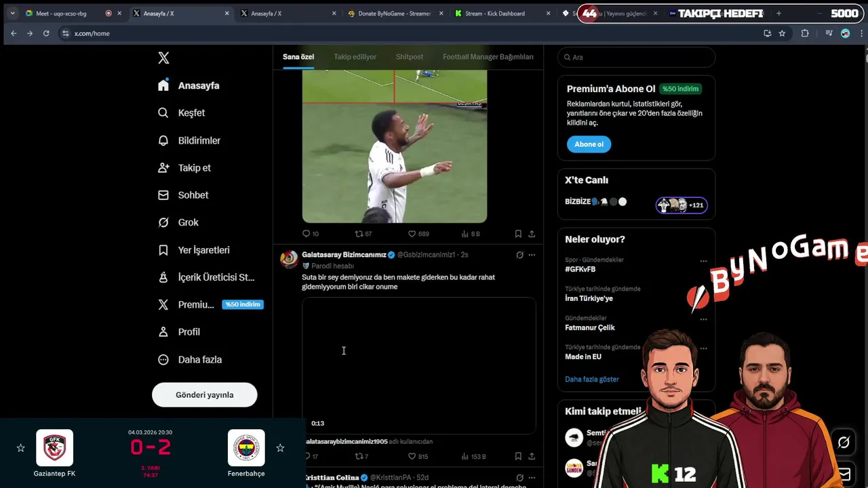
Task: Open Made in EU trending topic
Action: coord(583,357)
